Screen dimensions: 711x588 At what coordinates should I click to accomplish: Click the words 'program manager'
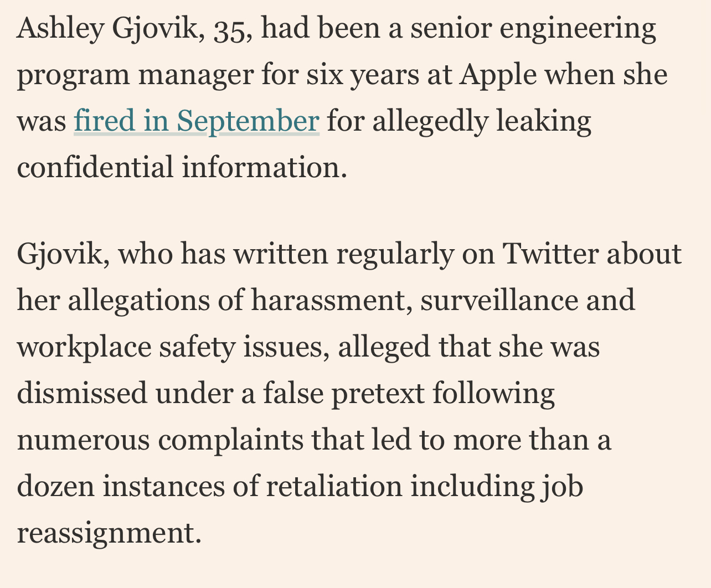tap(135, 75)
